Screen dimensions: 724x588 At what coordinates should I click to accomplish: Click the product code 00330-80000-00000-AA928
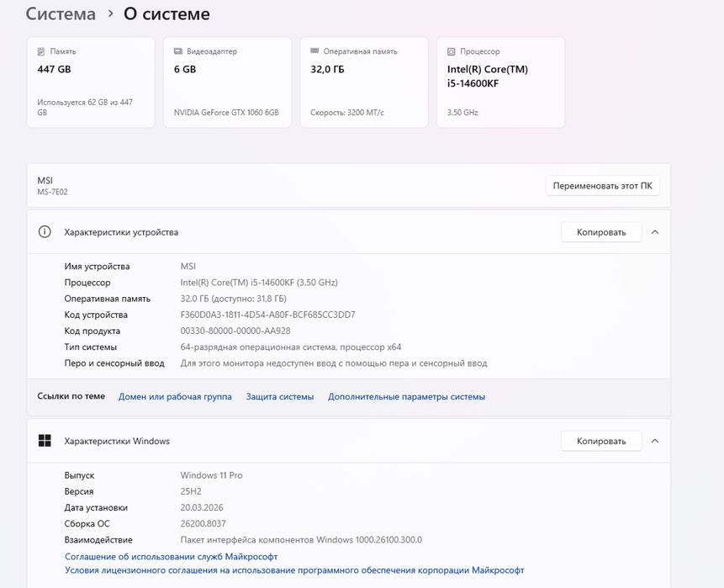pos(235,331)
